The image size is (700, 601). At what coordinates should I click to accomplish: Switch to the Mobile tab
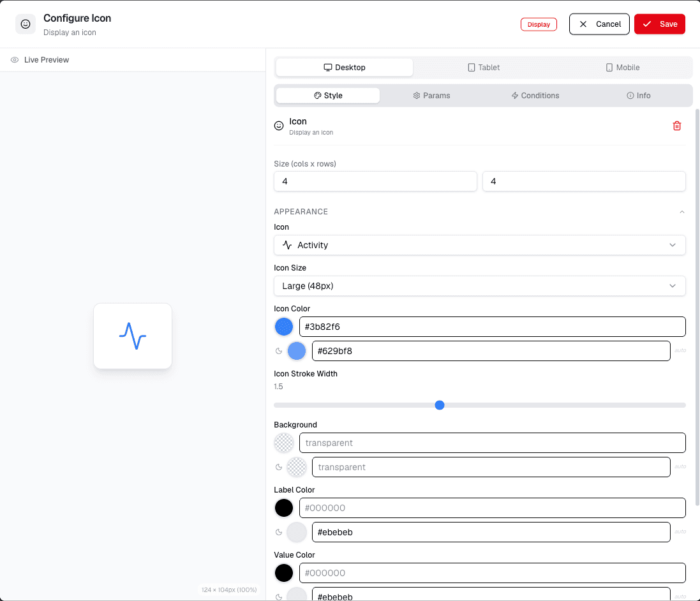click(x=622, y=68)
